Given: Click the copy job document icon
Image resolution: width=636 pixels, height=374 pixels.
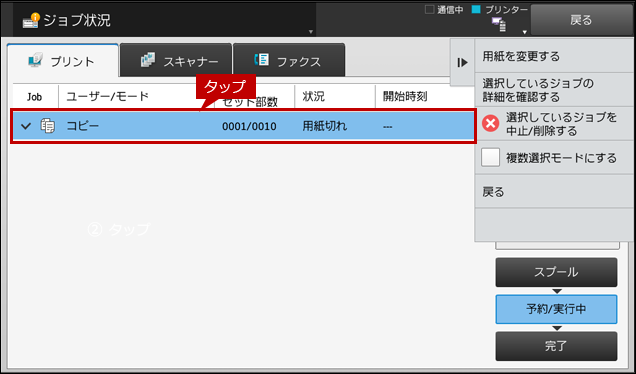Looking at the screenshot, I should (x=48, y=126).
